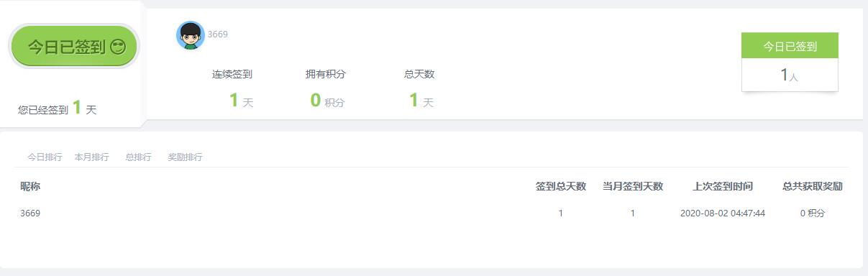Click the 连续签到 stat label

232,74
